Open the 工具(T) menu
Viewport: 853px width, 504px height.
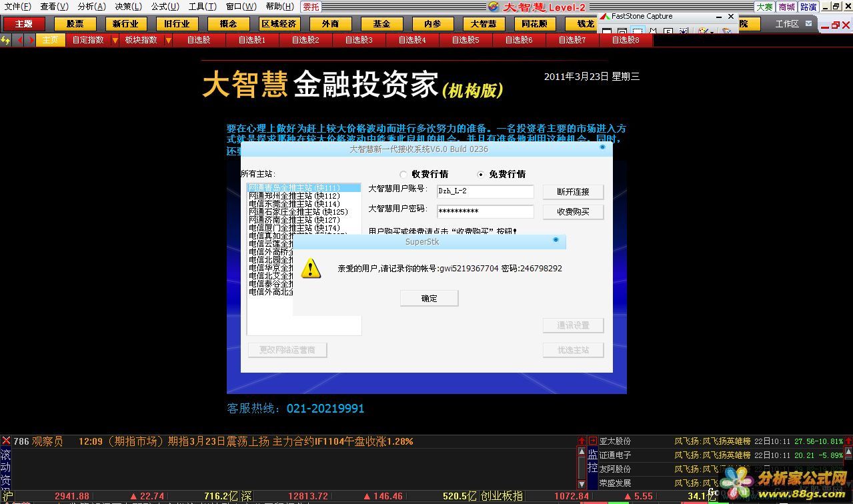click(202, 7)
